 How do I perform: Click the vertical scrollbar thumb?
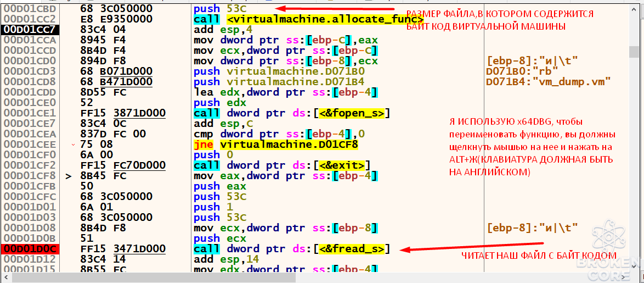point(634,52)
